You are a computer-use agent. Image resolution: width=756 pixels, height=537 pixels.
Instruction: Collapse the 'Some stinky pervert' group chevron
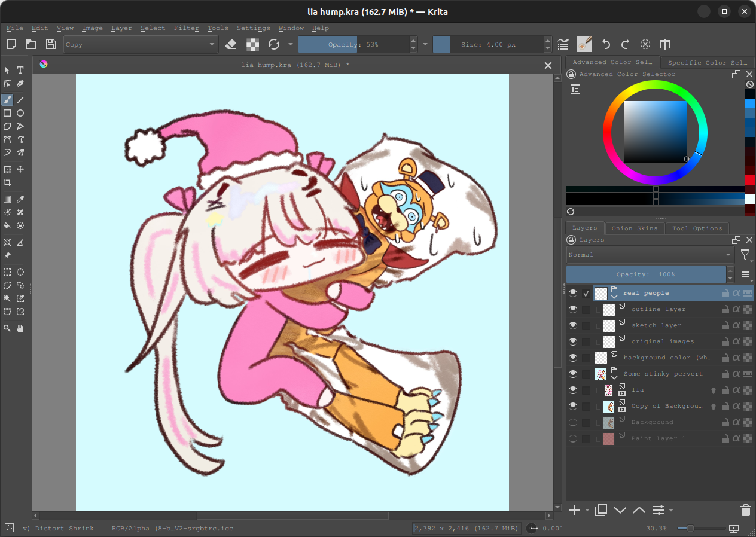pos(614,377)
